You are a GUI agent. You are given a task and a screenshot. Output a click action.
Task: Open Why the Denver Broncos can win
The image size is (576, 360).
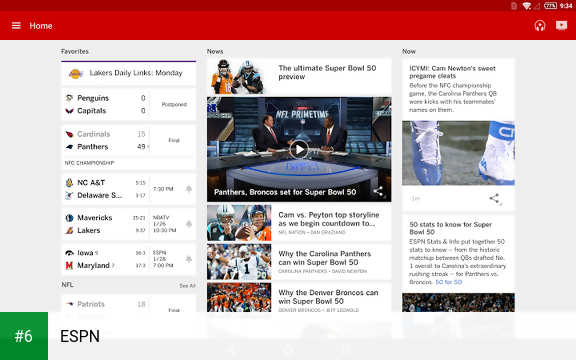(299, 298)
